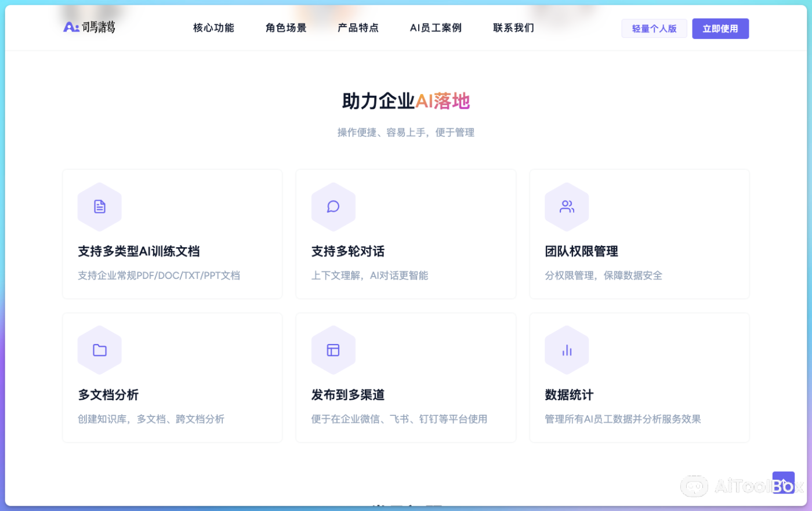Click the 轻量个人版 button

pos(654,28)
